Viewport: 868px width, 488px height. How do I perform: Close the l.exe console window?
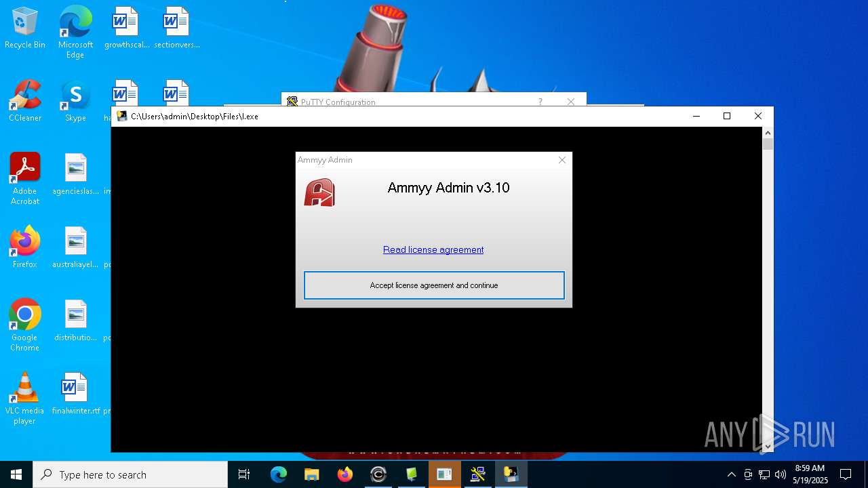(758, 116)
